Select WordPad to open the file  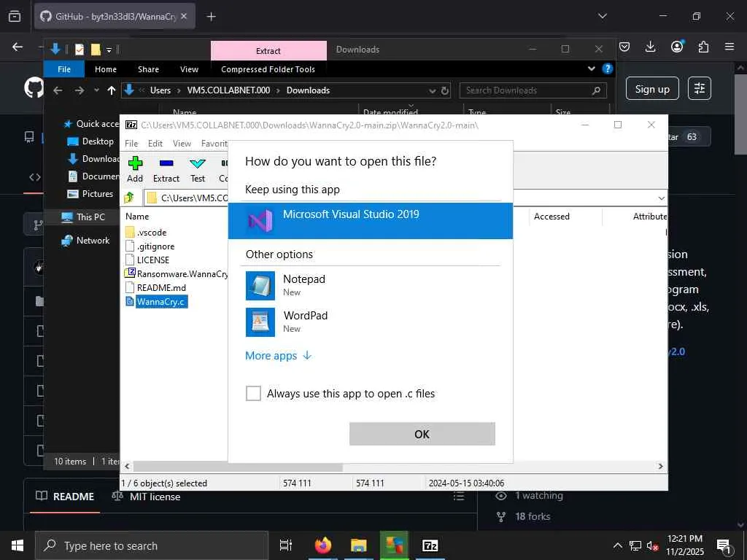[x=370, y=322]
